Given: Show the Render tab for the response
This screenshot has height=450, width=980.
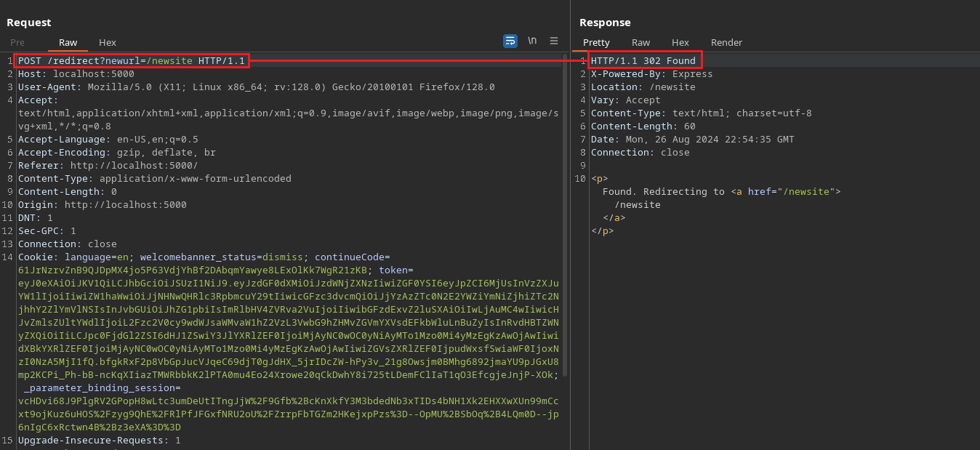Looking at the screenshot, I should tap(726, 43).
